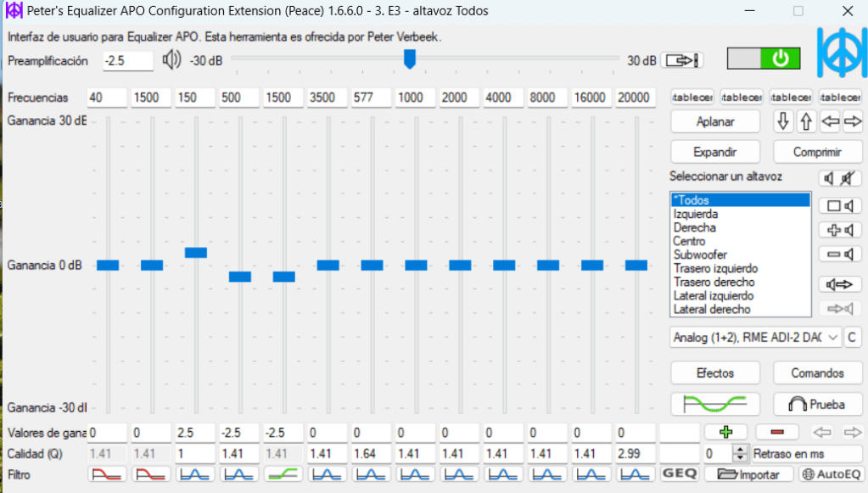Click the speaker icon next to Preamplificación

coord(172,60)
